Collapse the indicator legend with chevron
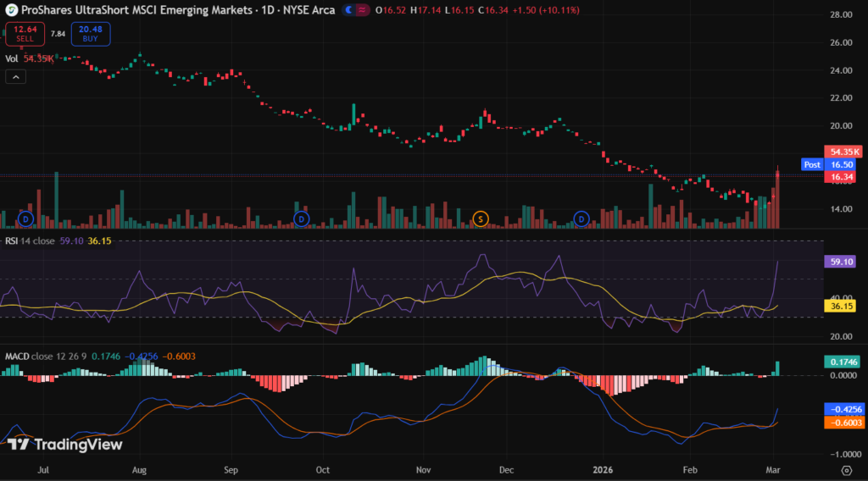The height and width of the screenshot is (481, 868). point(15,77)
